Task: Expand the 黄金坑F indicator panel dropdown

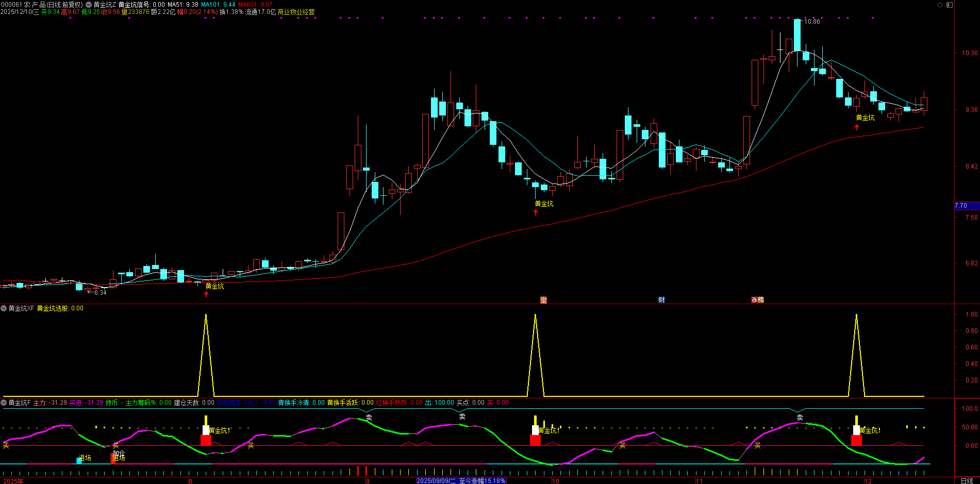Action: pos(4,403)
